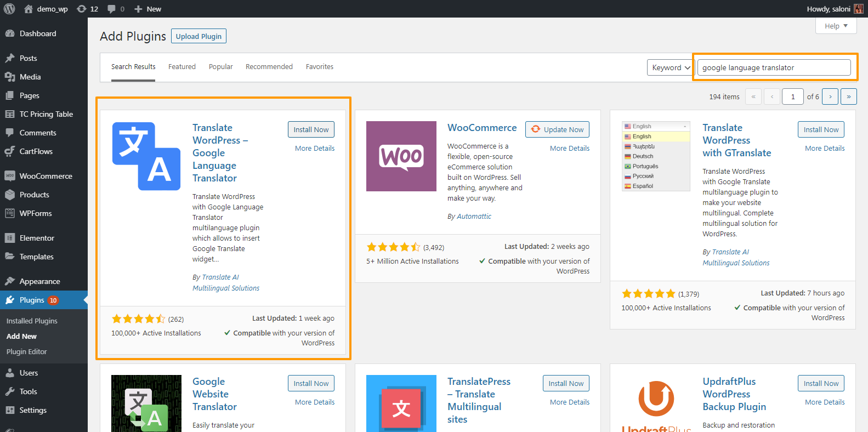This screenshot has width=868, height=432.
Task: Open Plugin Editor submenu
Action: click(x=27, y=351)
